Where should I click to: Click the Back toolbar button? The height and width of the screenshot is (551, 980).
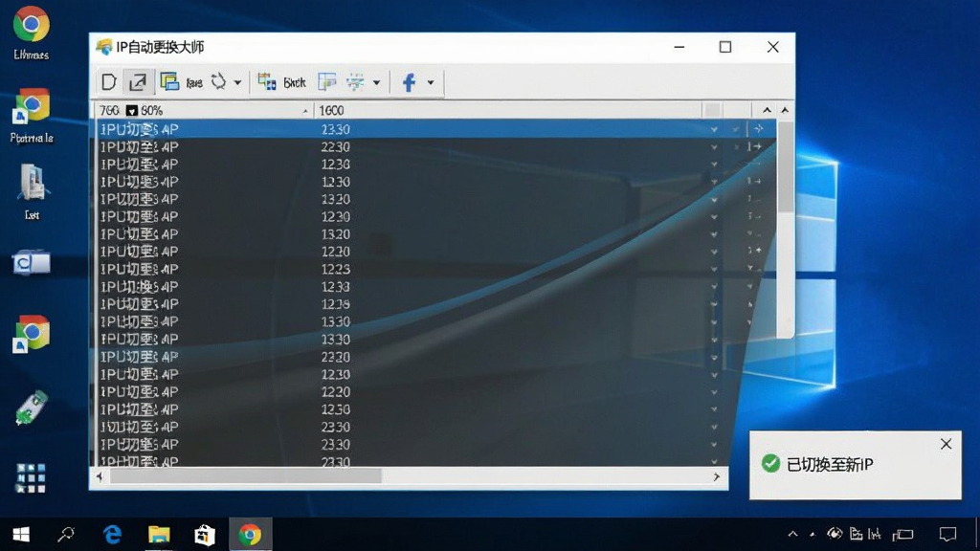tap(295, 82)
